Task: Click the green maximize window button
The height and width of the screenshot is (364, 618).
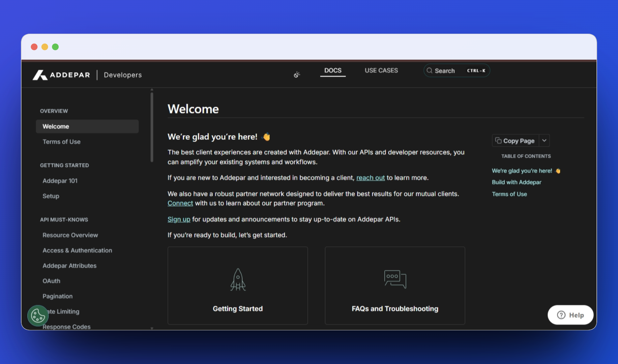Action: (x=55, y=47)
